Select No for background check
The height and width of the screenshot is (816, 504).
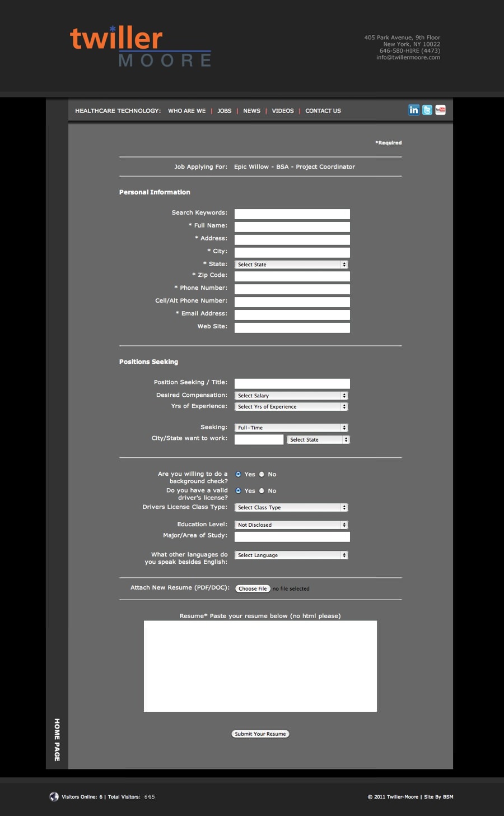(262, 474)
